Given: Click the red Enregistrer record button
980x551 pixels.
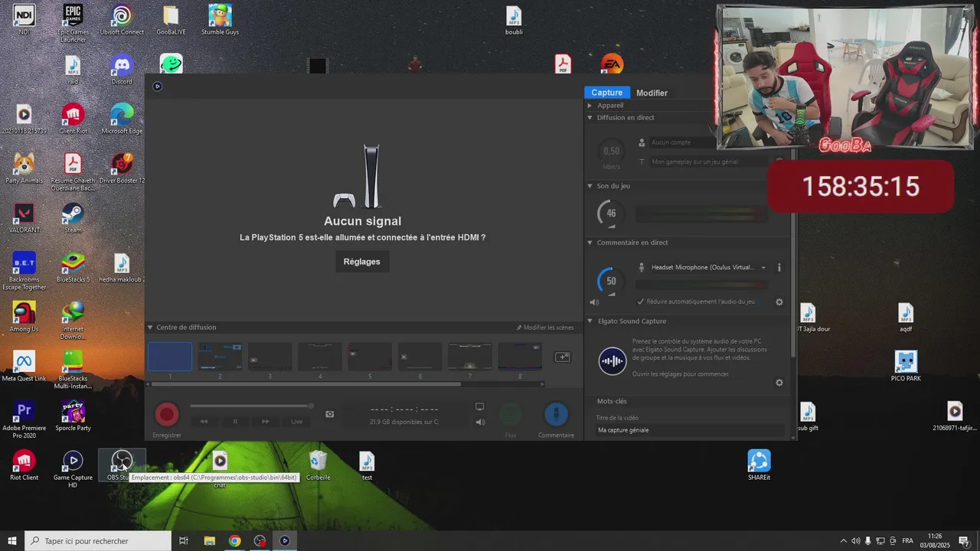Looking at the screenshot, I should (x=167, y=415).
